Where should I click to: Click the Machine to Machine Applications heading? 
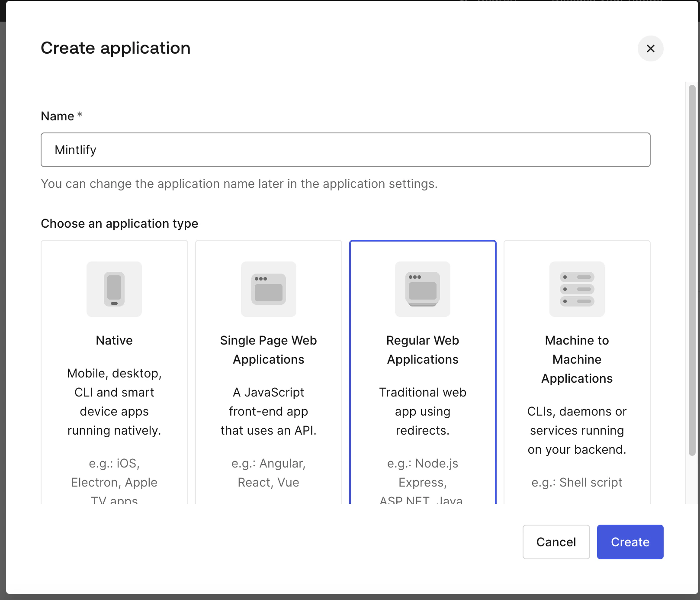[x=577, y=359]
